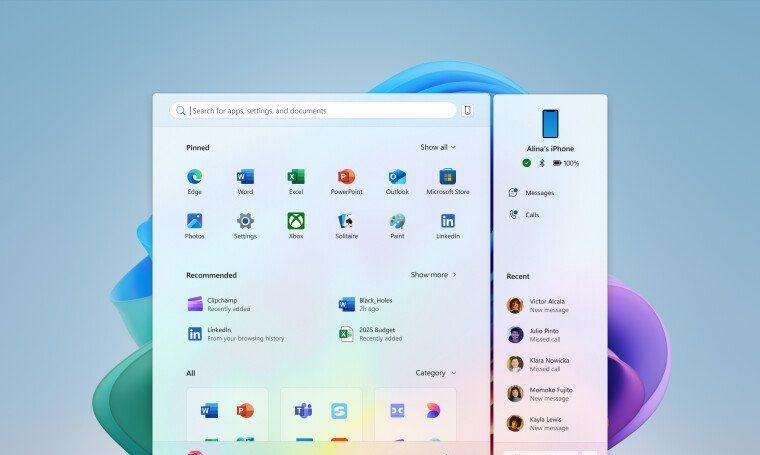
Task: Open LinkedIn from your browsing history
Action: point(236,334)
